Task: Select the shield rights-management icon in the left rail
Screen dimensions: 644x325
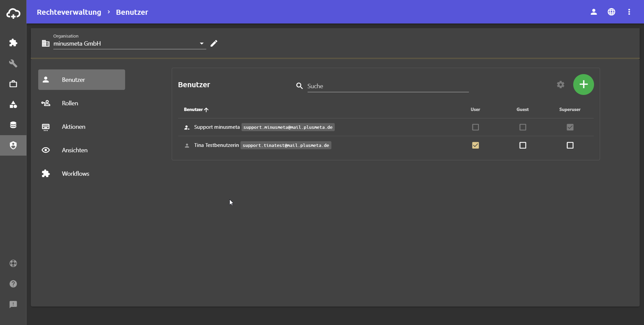Action: tap(13, 145)
